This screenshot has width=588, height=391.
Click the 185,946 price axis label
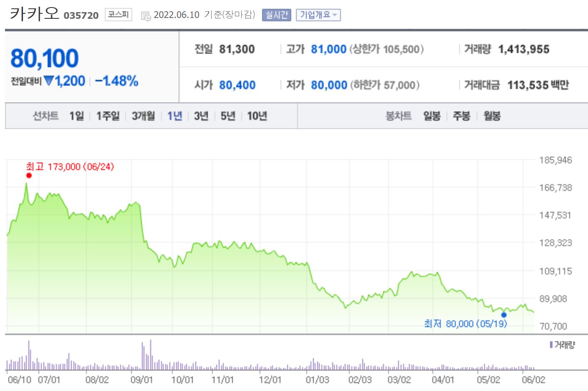(555, 160)
